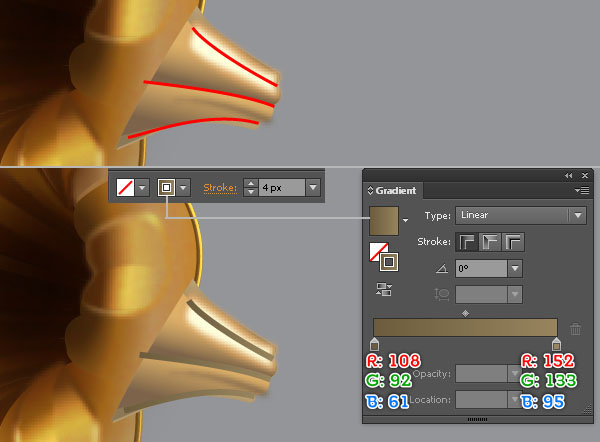Click the Opacity input field

click(482, 373)
